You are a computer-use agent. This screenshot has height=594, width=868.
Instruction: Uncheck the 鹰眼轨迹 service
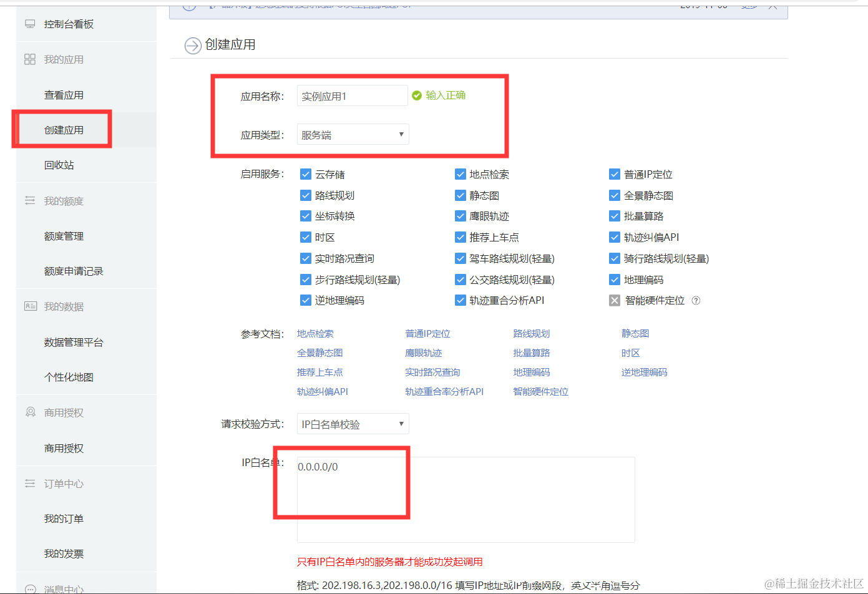click(461, 216)
